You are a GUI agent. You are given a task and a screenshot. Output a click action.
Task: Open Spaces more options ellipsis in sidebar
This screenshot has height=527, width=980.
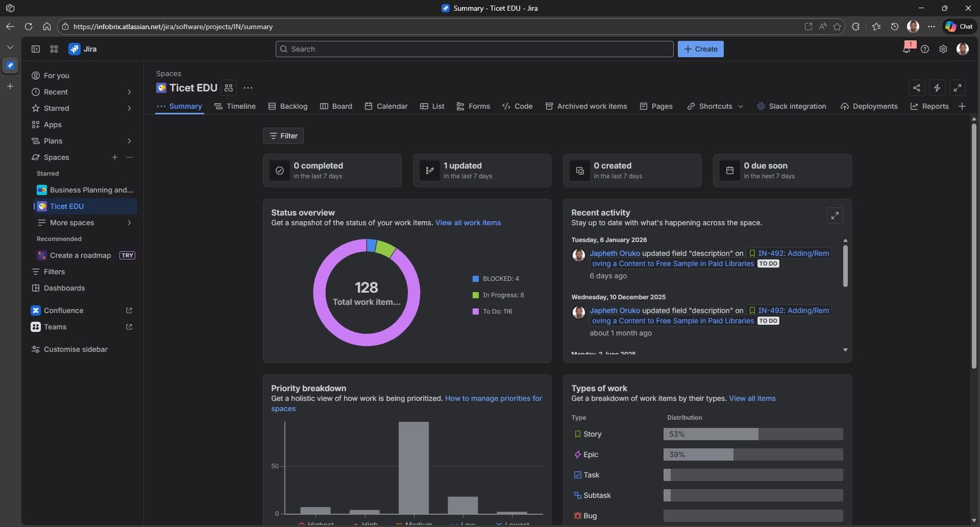pyautogui.click(x=129, y=157)
